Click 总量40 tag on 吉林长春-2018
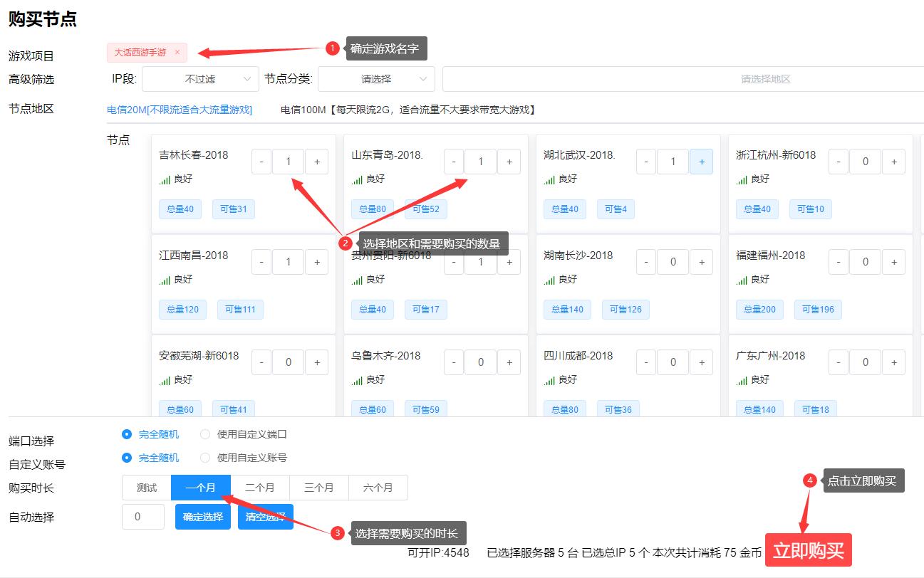 click(x=180, y=209)
